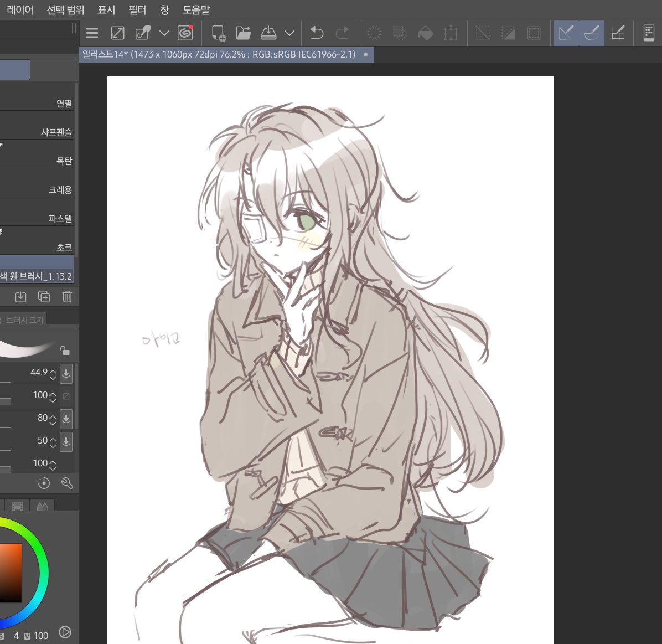
Task: Open the Clip Studio launcher icon
Action: 185,33
